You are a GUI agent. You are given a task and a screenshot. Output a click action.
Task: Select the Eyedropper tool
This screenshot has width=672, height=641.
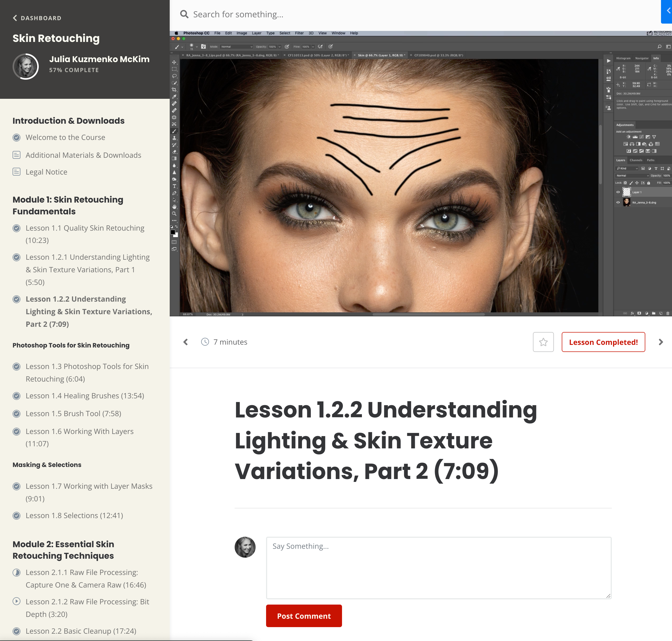point(174,97)
